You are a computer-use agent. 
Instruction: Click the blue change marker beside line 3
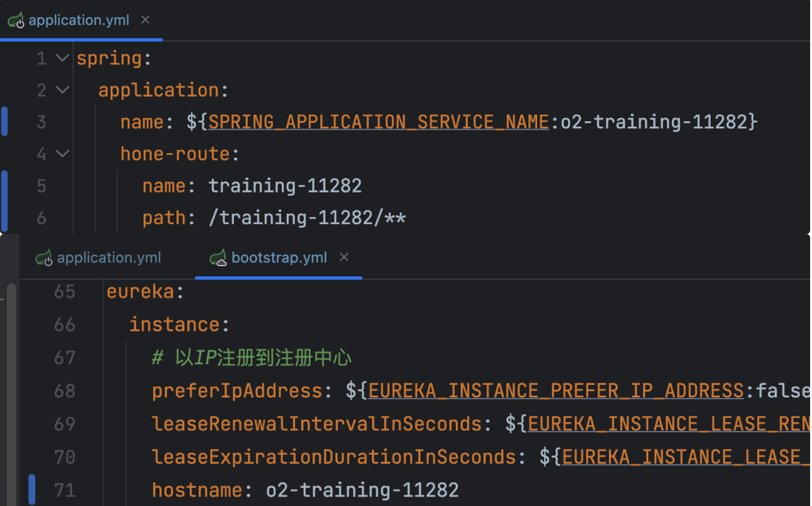click(4, 122)
